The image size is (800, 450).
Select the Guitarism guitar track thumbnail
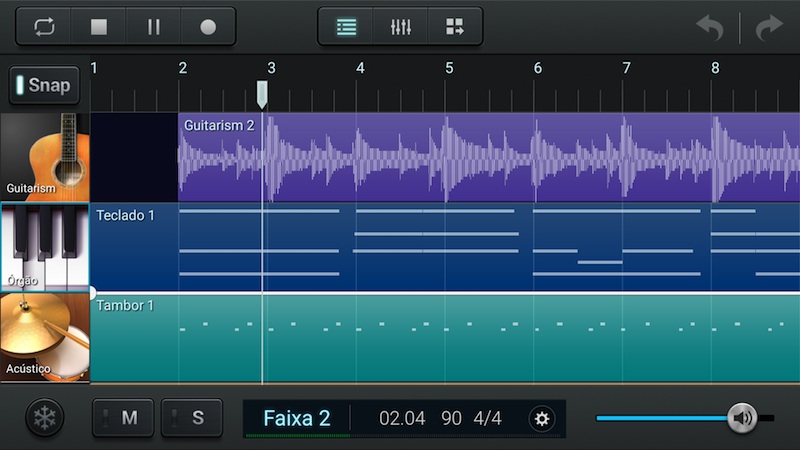click(45, 157)
